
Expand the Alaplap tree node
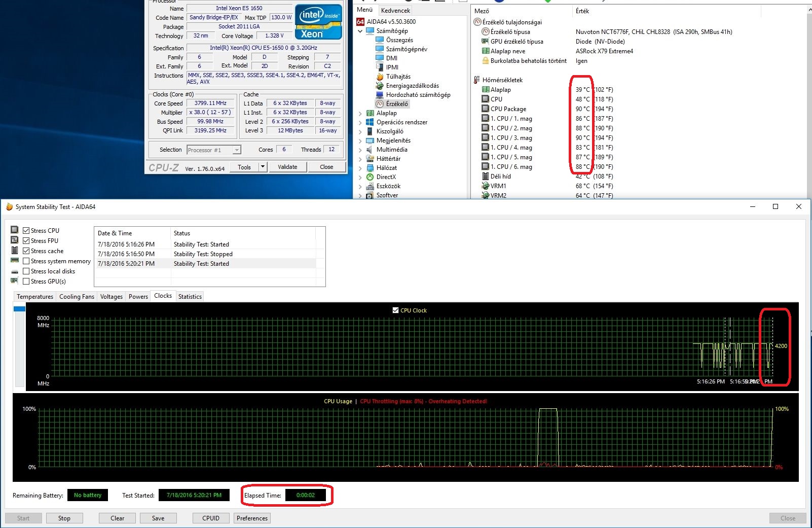tap(360, 113)
